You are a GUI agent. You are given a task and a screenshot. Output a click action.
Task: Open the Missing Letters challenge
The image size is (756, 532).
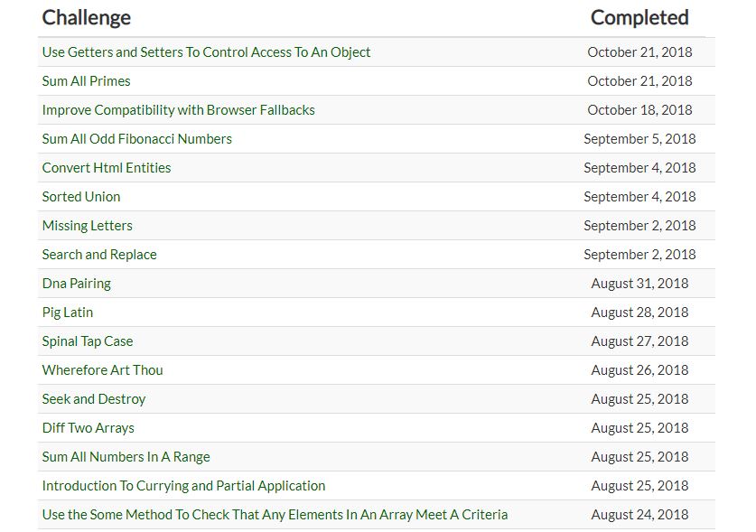coord(87,225)
